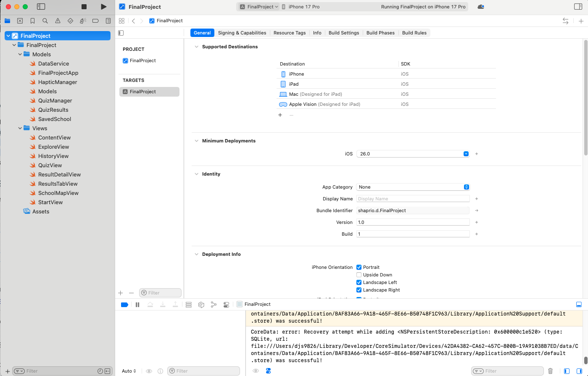The image size is (588, 376).
Task: Enable Upside Down orientation
Action: click(359, 275)
